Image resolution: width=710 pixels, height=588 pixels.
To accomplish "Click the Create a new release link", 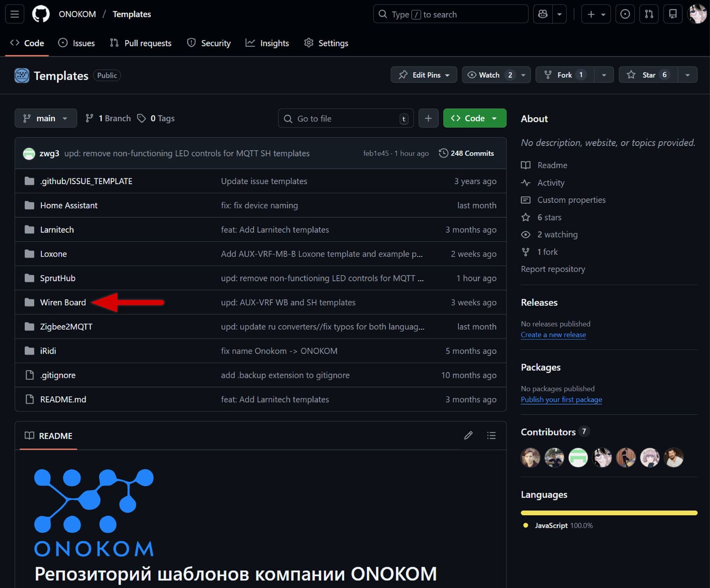I will pyautogui.click(x=553, y=334).
